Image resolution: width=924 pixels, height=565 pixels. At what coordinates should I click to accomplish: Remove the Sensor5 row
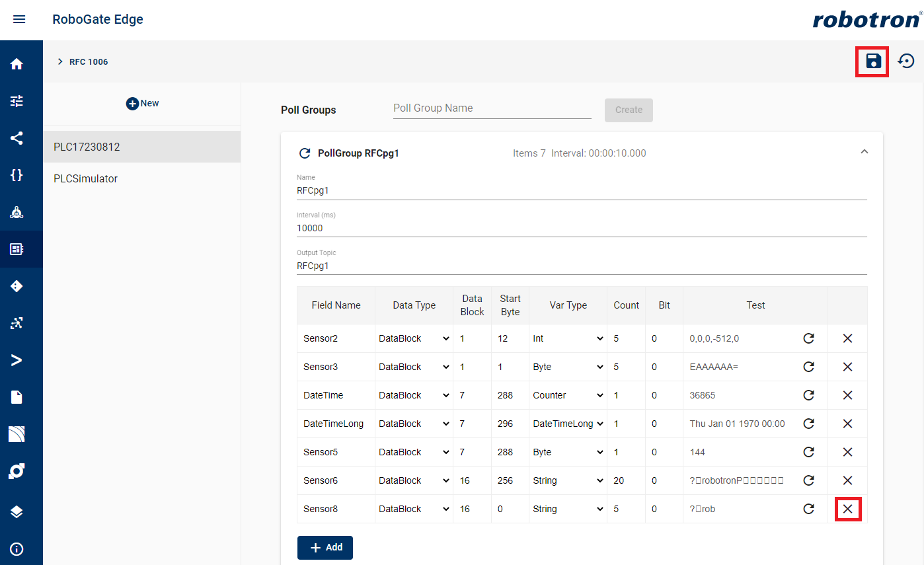click(847, 452)
